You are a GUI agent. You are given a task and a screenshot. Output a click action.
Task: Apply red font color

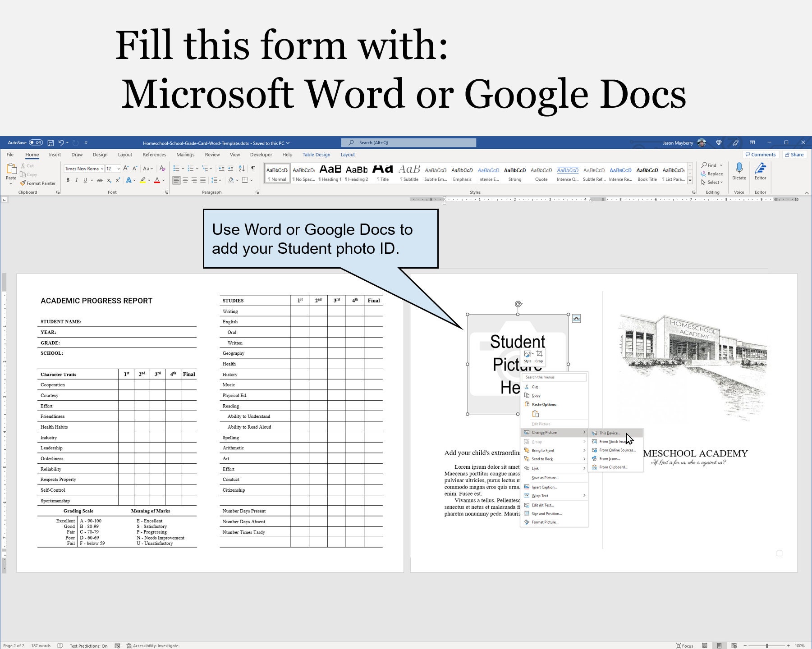pos(157,180)
